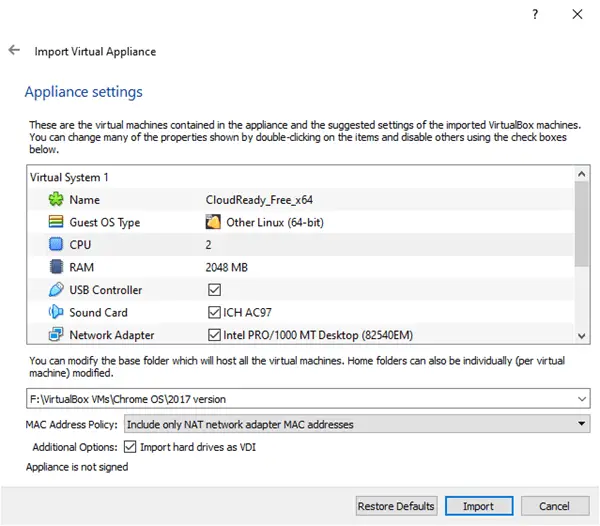
Task: Click the Restore Defaults button
Action: [396, 506]
